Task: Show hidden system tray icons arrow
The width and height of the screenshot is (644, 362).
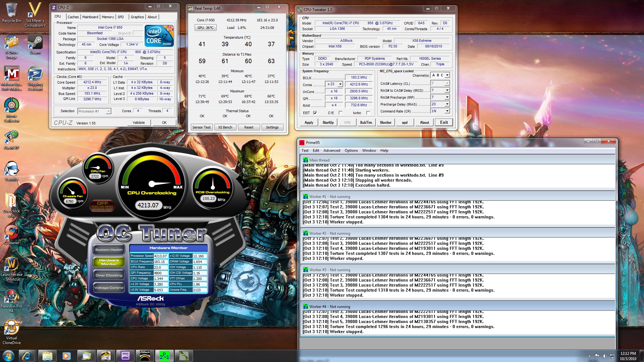Action: 589,356
